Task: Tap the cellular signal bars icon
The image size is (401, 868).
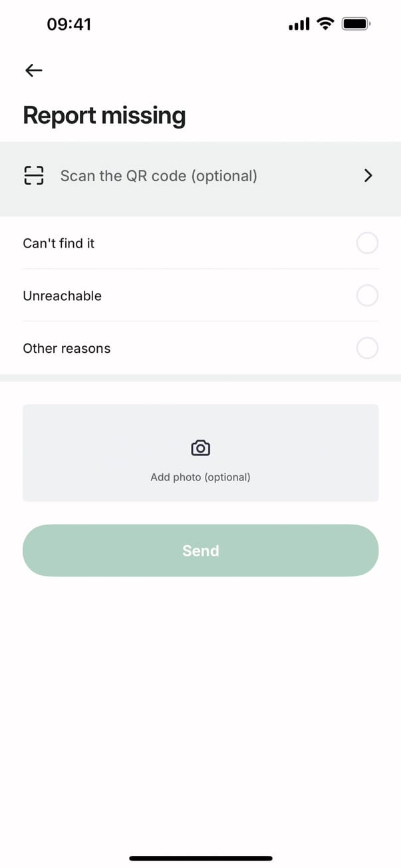Action: tap(299, 25)
